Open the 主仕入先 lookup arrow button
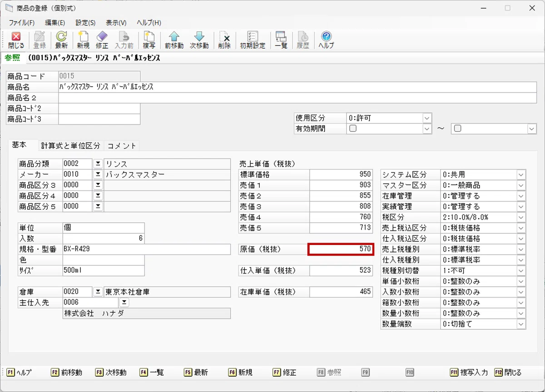This screenshot has width=545, height=392. [124, 303]
